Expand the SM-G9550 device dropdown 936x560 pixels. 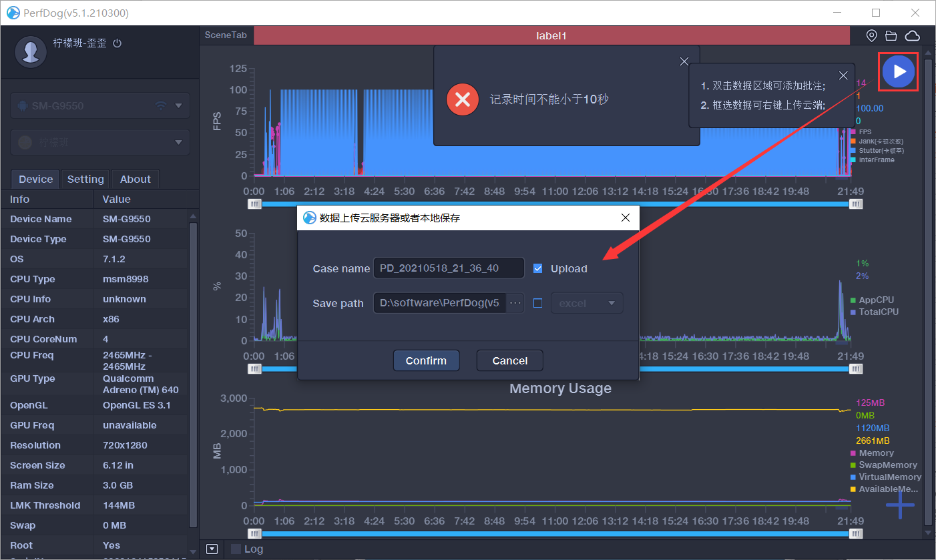[x=178, y=105]
